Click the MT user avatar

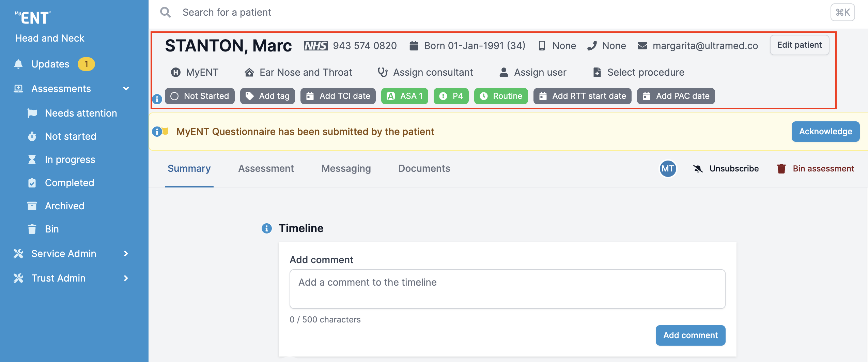(x=668, y=168)
